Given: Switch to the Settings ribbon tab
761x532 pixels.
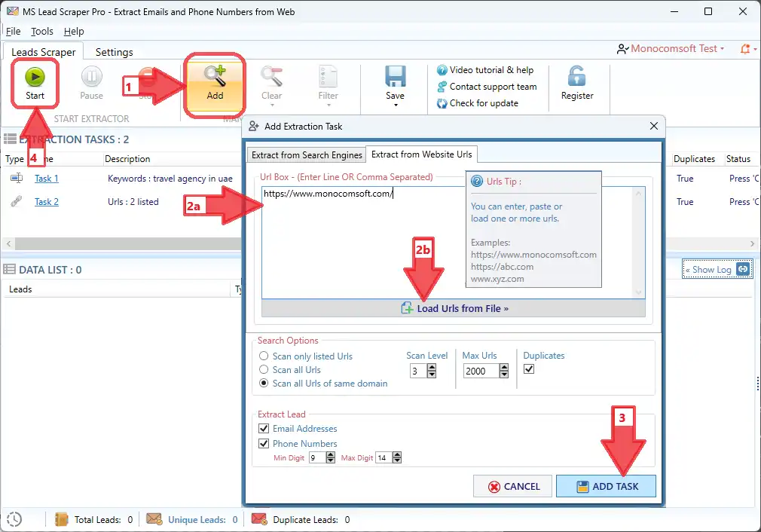Looking at the screenshot, I should tap(114, 52).
